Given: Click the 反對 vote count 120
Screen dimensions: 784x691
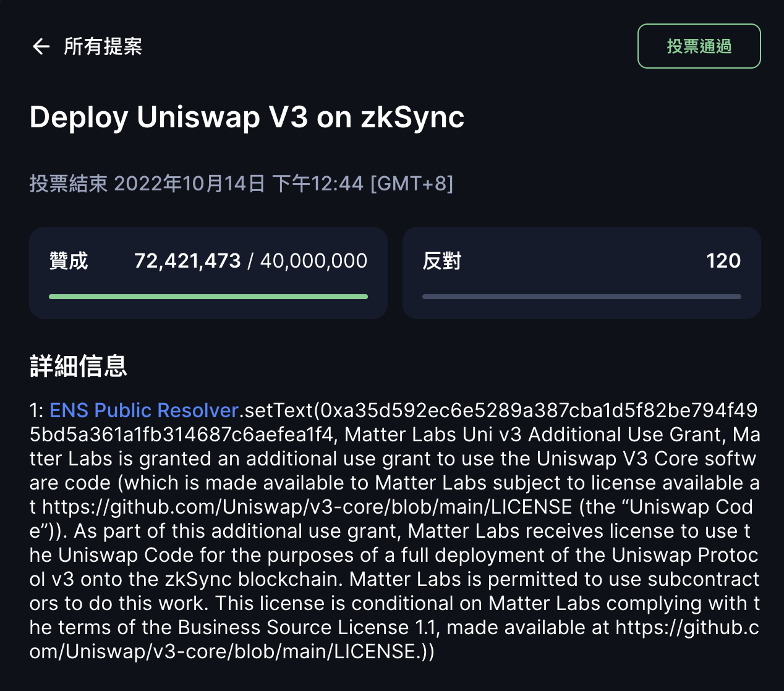Looking at the screenshot, I should [x=723, y=260].
